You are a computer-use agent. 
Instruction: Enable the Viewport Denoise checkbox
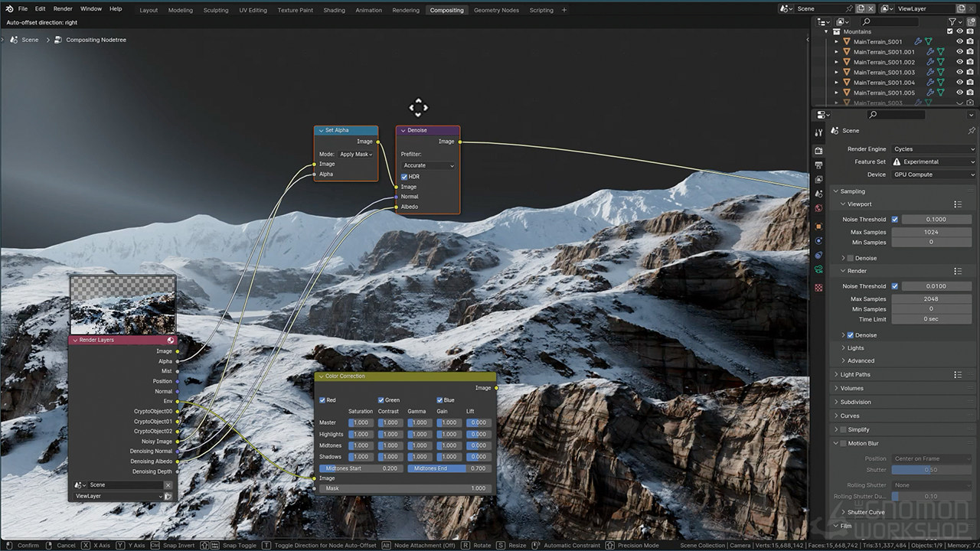[850, 259]
